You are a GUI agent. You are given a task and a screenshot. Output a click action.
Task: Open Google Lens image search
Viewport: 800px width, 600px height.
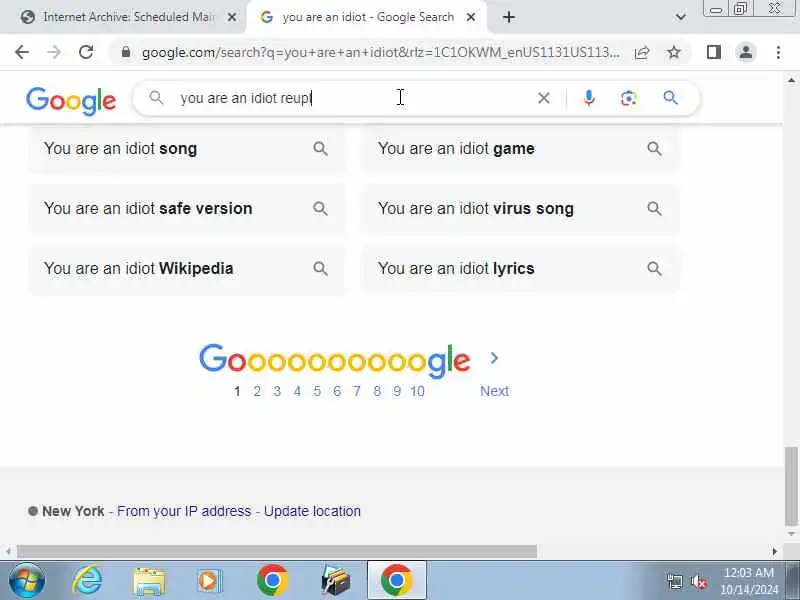pos(629,97)
